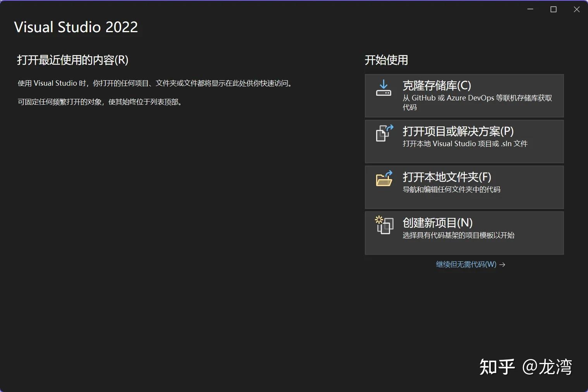Click the create new project sparkle icon
The width and height of the screenshot is (588, 392).
coord(383,225)
